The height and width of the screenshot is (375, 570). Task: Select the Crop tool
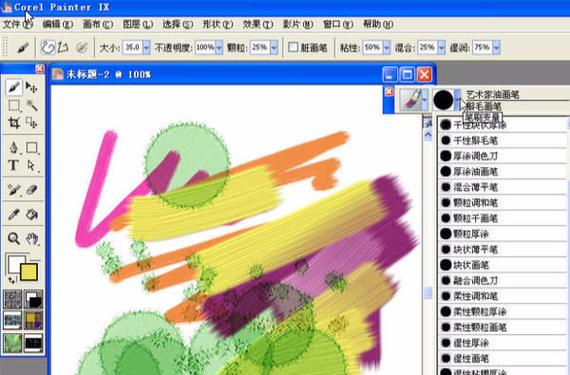14,123
